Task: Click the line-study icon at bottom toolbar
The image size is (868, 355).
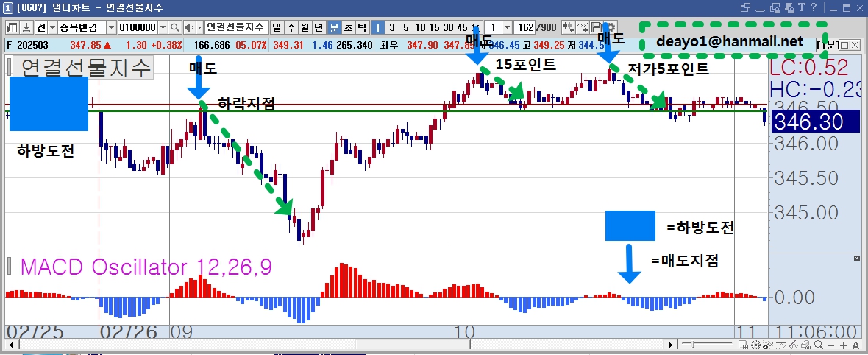Action: (x=780, y=345)
